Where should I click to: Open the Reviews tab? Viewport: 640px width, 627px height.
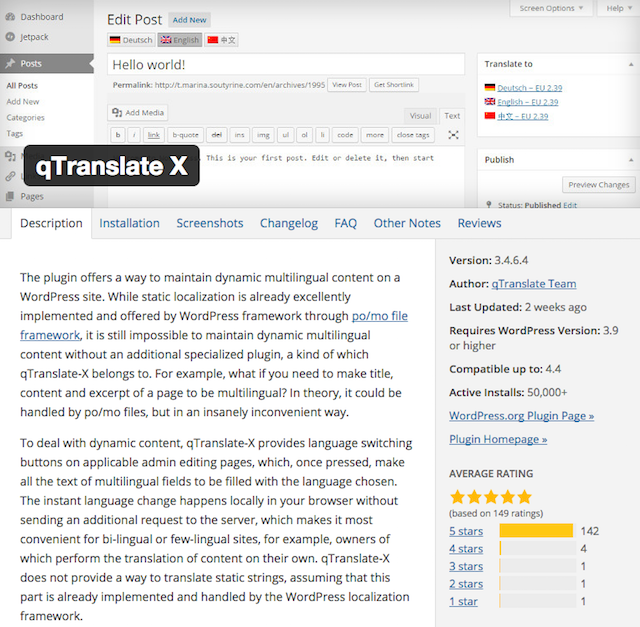pyautogui.click(x=480, y=223)
